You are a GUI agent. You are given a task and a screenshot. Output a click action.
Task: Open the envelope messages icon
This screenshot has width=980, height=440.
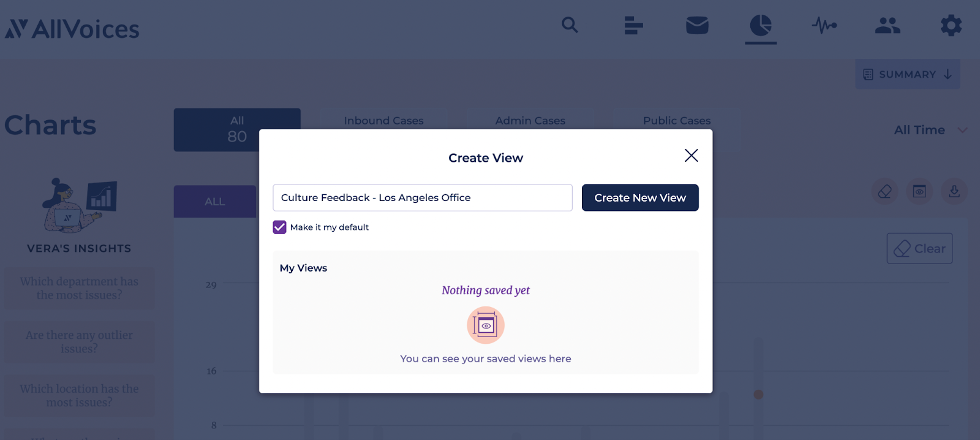coord(697,25)
